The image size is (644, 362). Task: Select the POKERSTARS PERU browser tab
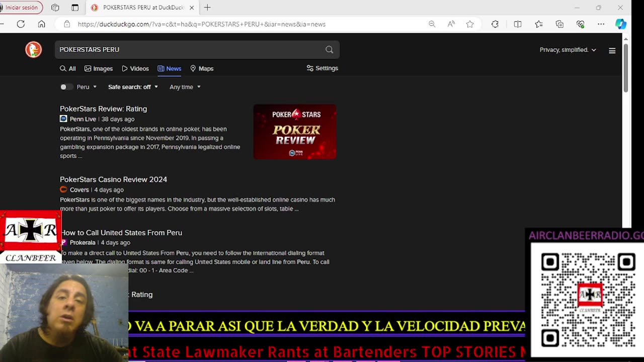pos(142,8)
